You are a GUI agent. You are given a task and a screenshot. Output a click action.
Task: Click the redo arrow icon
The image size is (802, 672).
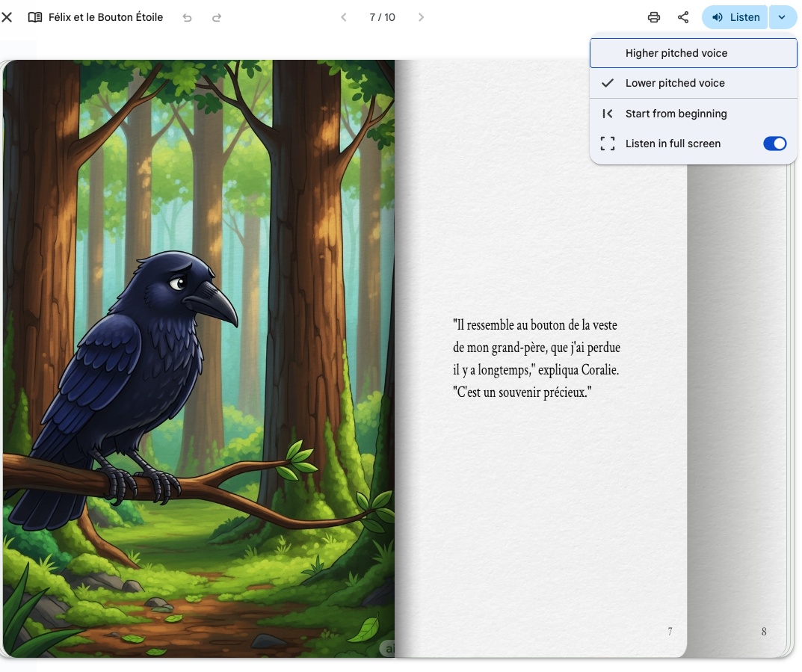pyautogui.click(x=217, y=17)
